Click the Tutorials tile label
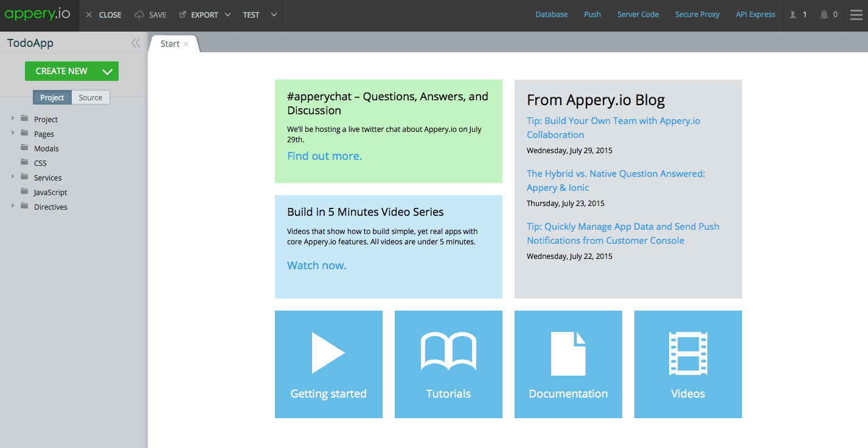This screenshot has width=868, height=448. click(448, 394)
